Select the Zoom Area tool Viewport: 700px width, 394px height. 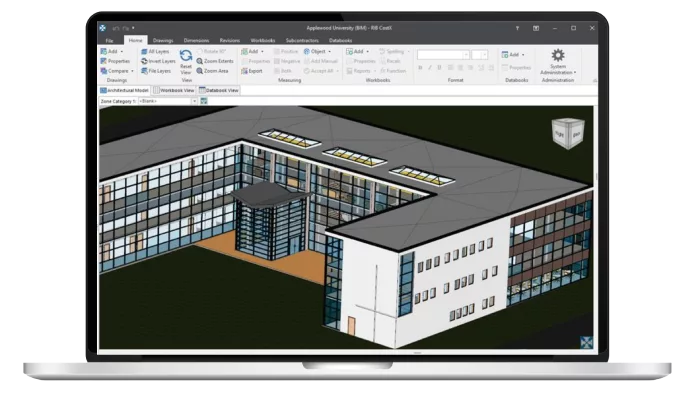212,71
